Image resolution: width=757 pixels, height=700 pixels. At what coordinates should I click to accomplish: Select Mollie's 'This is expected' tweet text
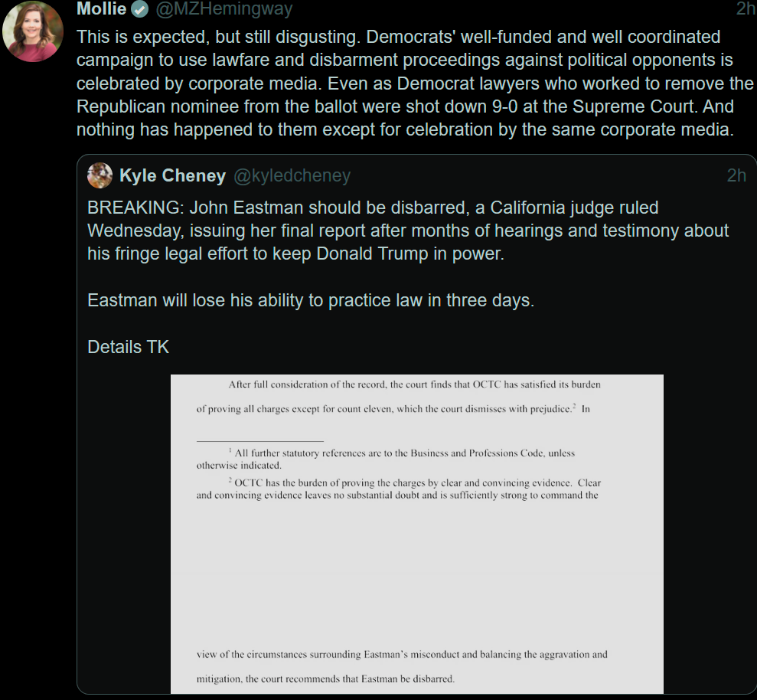(x=415, y=83)
